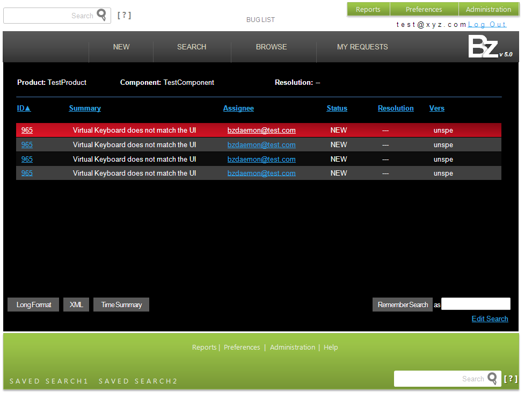Click the top search magnifier icon

pos(101,15)
